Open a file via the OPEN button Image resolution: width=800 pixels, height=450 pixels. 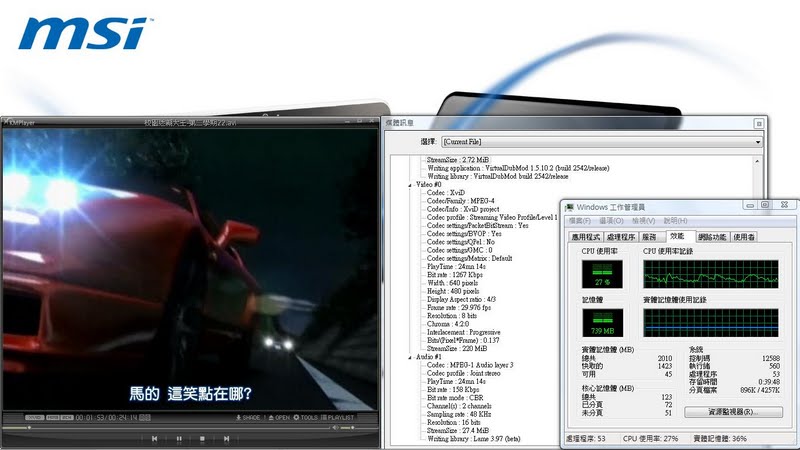click(279, 417)
